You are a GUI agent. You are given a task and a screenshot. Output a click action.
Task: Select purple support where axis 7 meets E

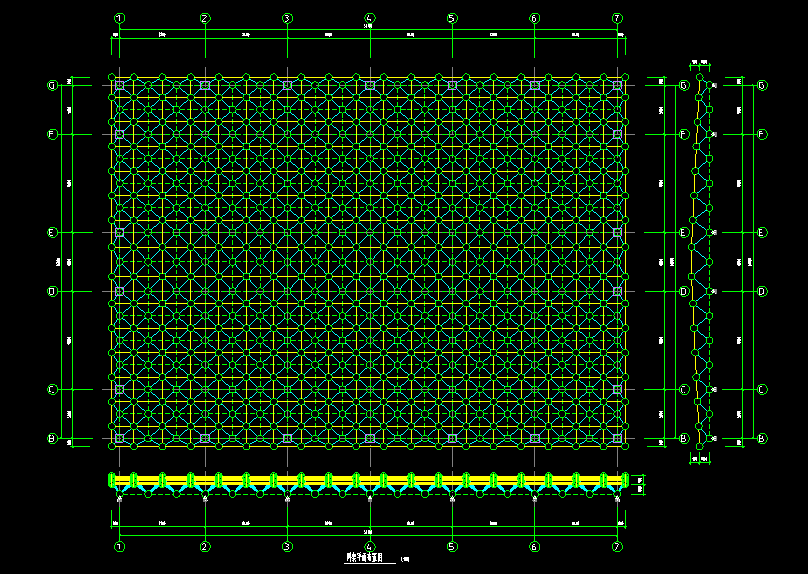point(617,233)
